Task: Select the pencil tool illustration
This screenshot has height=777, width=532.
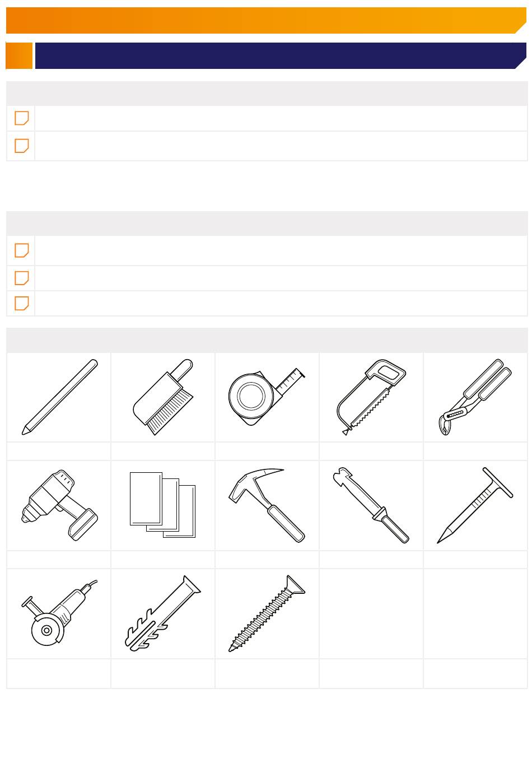Action: click(x=59, y=397)
